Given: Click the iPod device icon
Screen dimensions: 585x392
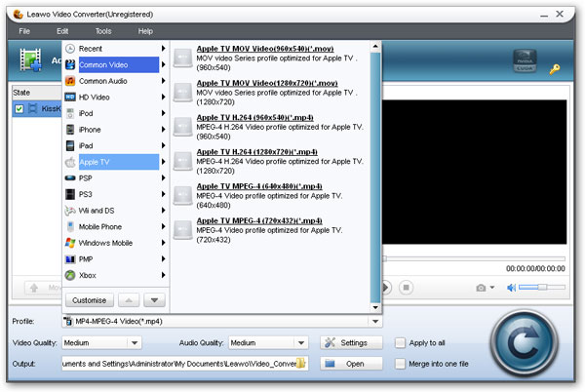Looking at the screenshot, I should tap(70, 113).
